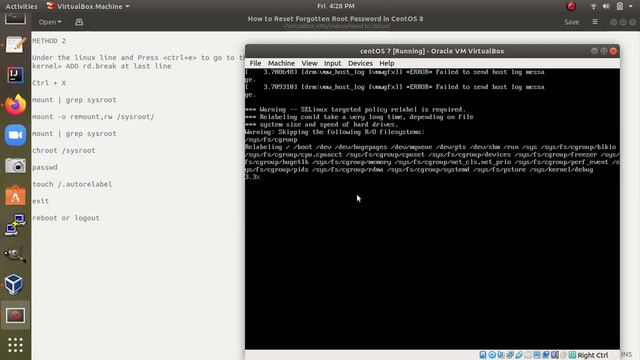Viewport: 640px width, 360px height.
Task: Click the network indicator in the top bar
Action: [x=593, y=6]
